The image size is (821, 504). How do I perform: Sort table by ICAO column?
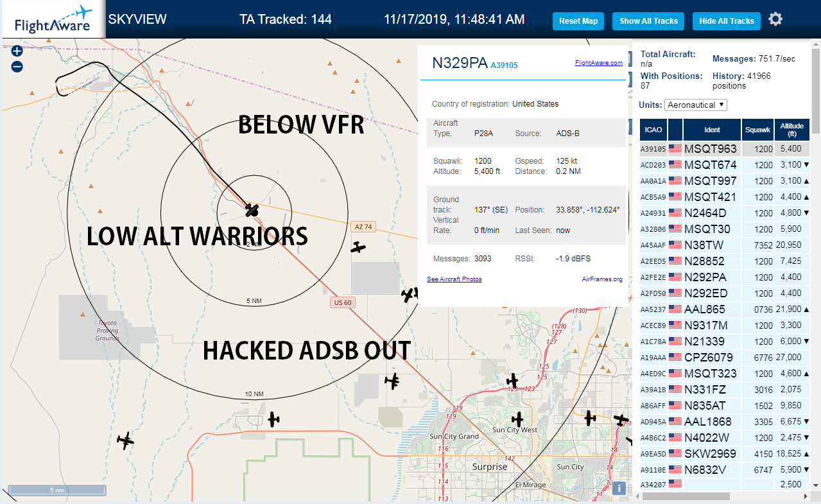point(653,130)
